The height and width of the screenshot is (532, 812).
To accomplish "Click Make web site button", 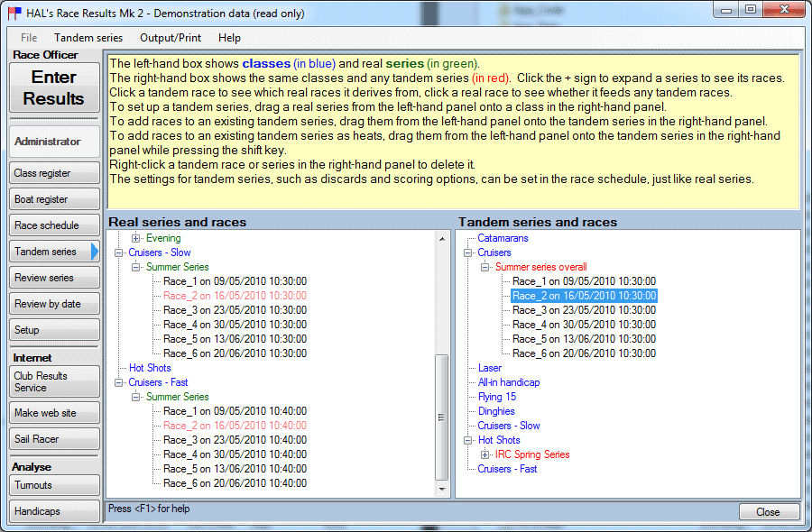I will 54,412.
